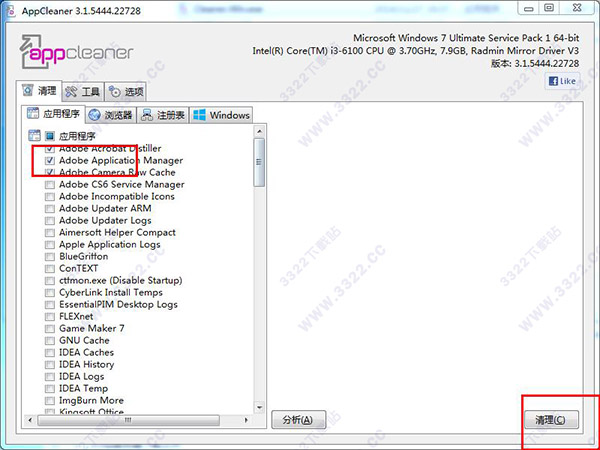Image resolution: width=600 pixels, height=450 pixels.
Task: Switch to the 浏览器 sub-tab
Action: [x=111, y=115]
